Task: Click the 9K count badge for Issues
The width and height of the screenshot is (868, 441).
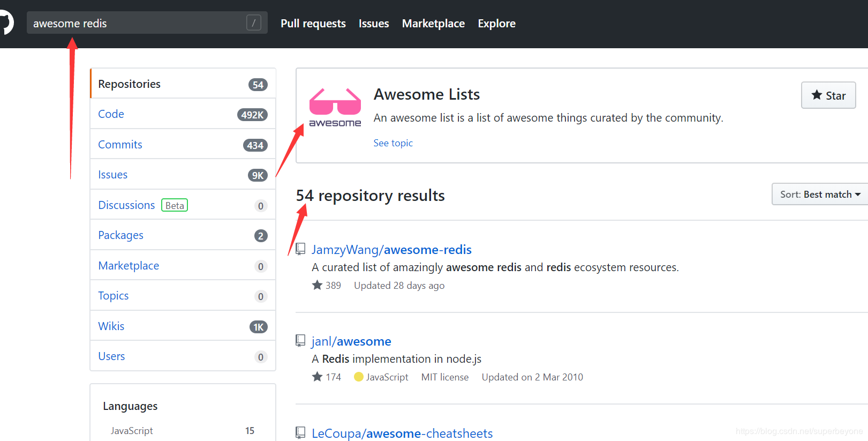Action: coord(258,175)
